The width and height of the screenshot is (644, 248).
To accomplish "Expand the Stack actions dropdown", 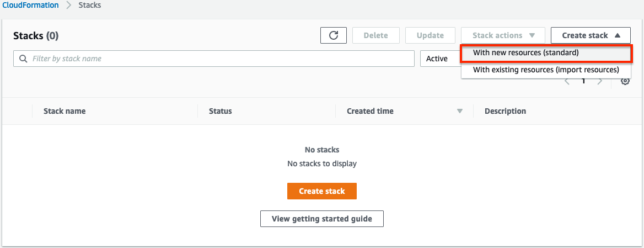I will [x=503, y=35].
